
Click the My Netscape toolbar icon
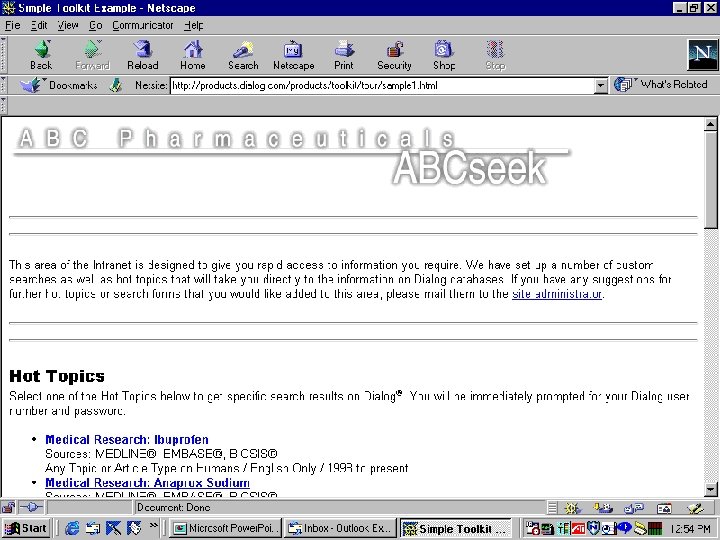tap(293, 55)
